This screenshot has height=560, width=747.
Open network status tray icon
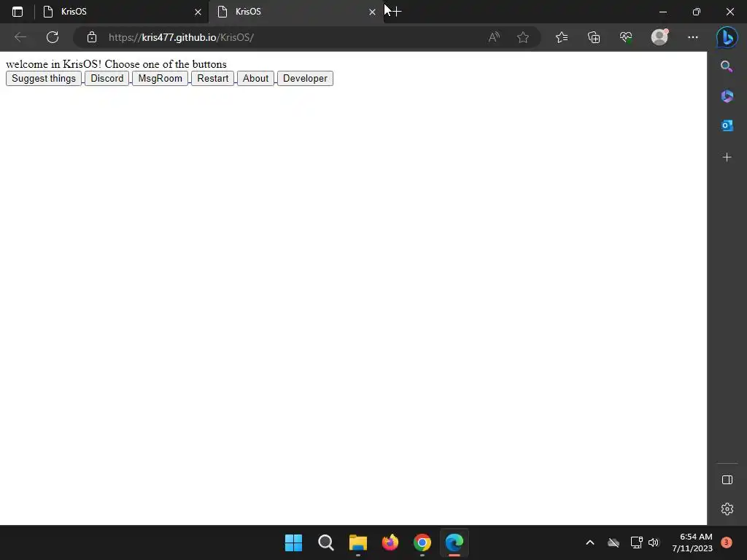(636, 542)
